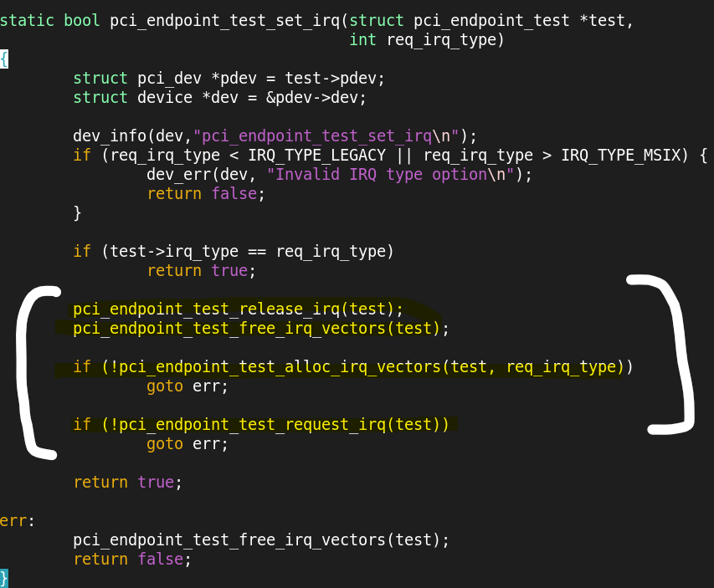This screenshot has height=588, width=714.
Task: Click the highlighted pci_endpoint_test_release_irq call
Action: pyautogui.click(x=238, y=309)
